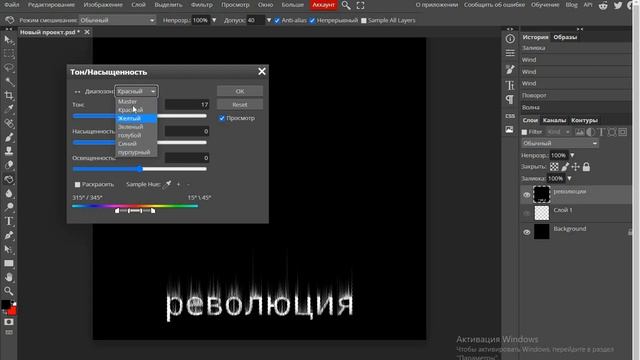
Task: Select the Rectangle Select tool
Action: point(9,54)
